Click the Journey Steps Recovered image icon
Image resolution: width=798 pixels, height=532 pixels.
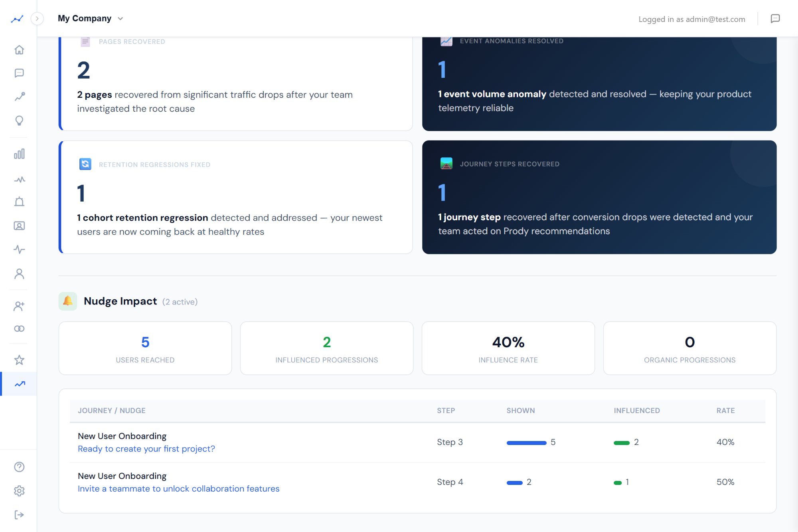click(x=446, y=164)
